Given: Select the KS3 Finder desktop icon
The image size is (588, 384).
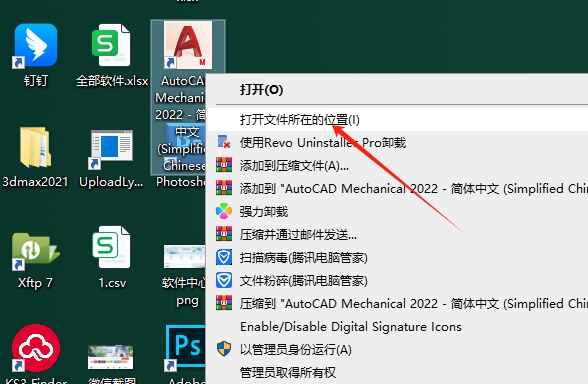Looking at the screenshot, I should pyautogui.click(x=36, y=348).
